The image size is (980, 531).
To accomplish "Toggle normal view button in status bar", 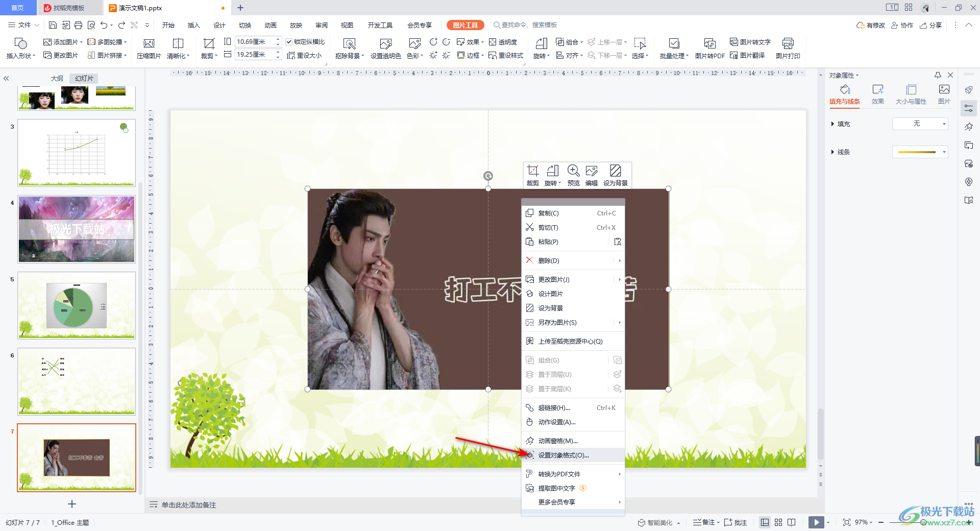I will pyautogui.click(x=765, y=522).
